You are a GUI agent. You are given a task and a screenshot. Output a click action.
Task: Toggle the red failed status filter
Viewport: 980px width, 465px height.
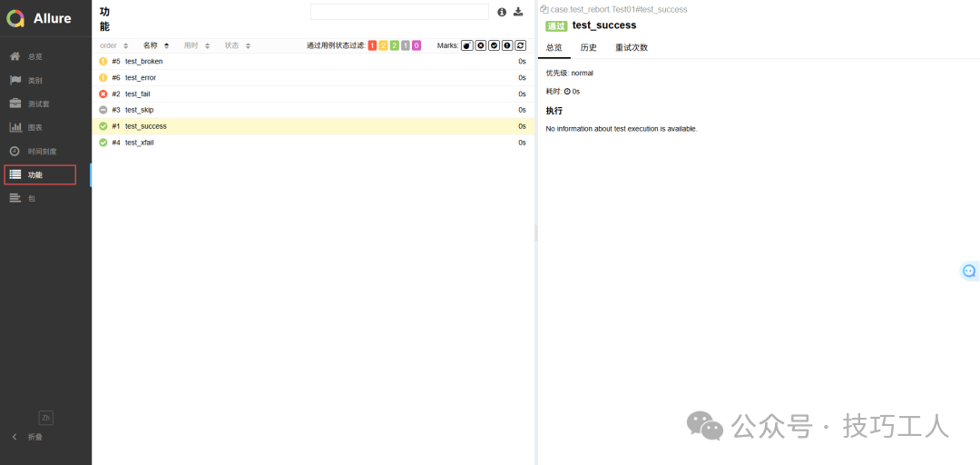pos(373,45)
